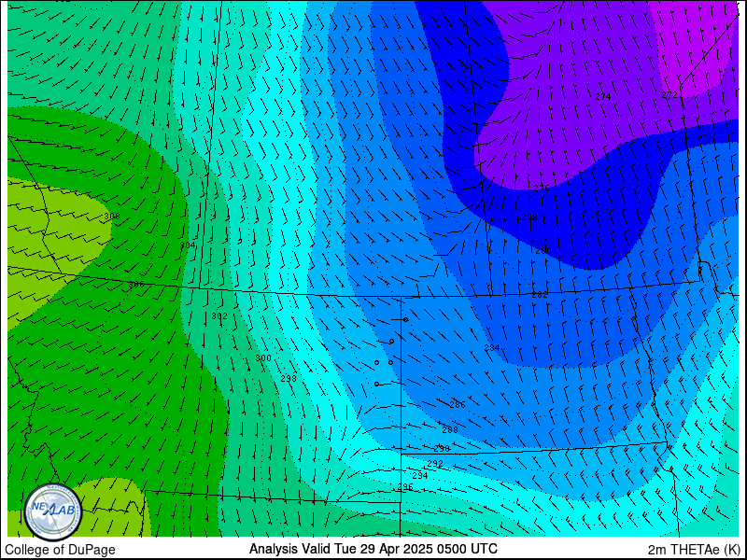This screenshot has height=560, width=747.
Task: Pick the 280 contour label
Action: pyautogui.click(x=543, y=251)
